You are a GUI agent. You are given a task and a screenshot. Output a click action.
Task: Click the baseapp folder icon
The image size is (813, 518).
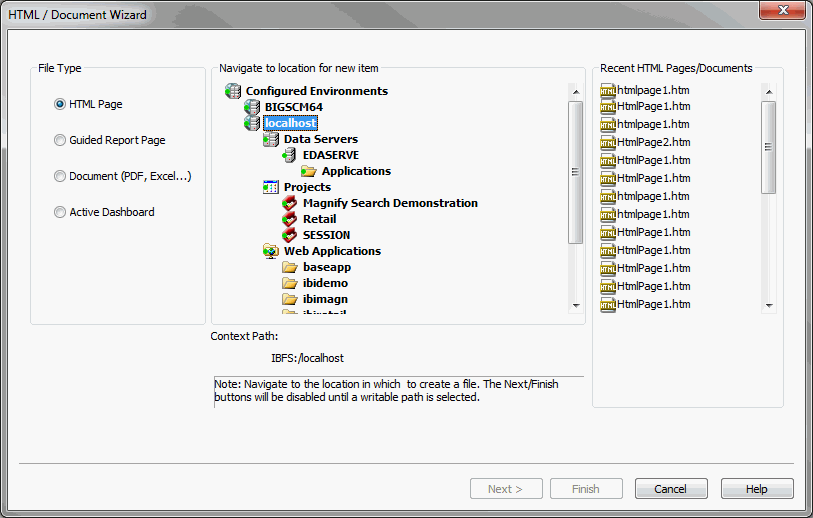point(290,268)
